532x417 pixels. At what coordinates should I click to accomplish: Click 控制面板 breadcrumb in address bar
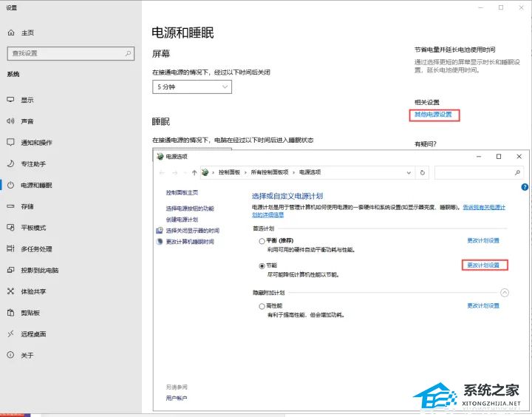[229, 172]
